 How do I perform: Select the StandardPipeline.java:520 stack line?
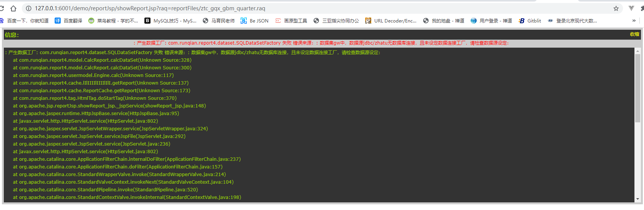tap(105, 190)
